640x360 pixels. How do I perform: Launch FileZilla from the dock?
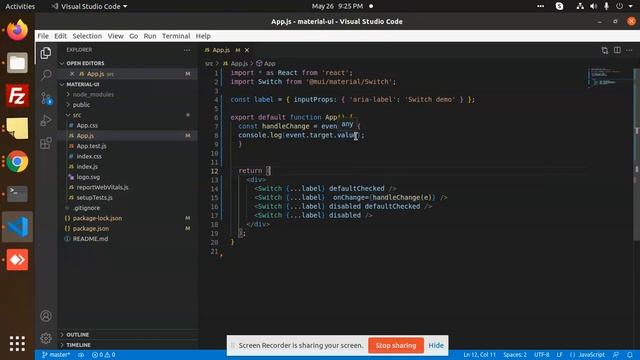[17, 96]
